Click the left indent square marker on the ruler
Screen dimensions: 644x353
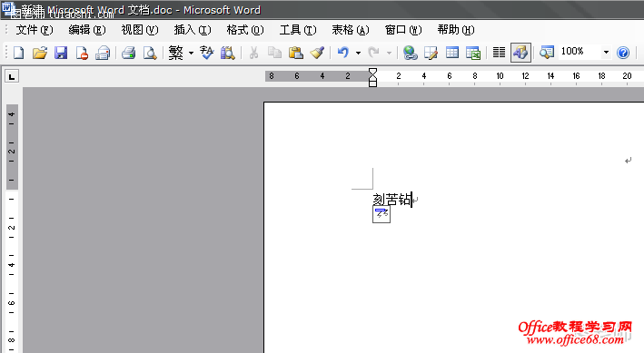pos(372,84)
